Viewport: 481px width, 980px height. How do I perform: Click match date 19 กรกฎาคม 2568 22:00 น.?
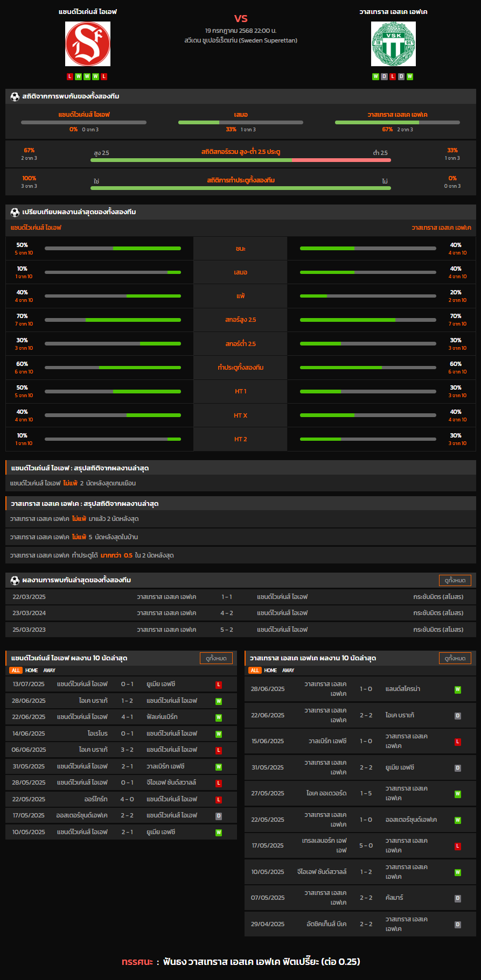tap(241, 31)
